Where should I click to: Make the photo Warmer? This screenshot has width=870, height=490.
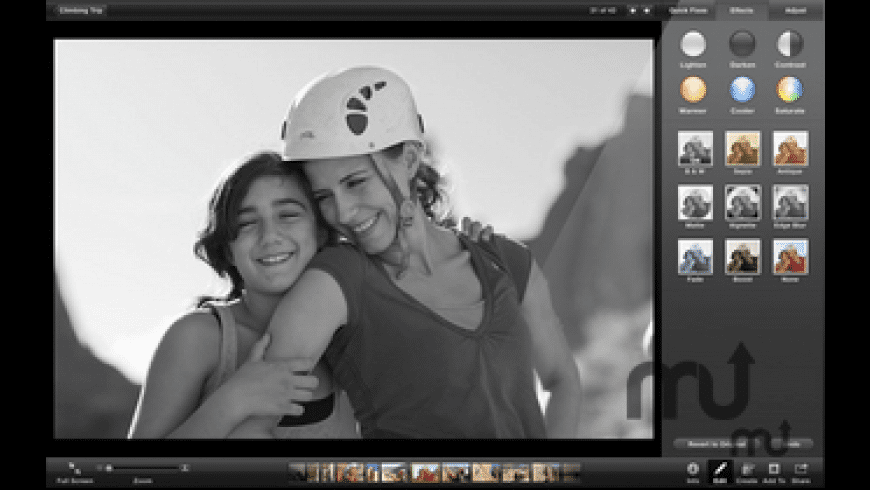pyautogui.click(x=693, y=89)
